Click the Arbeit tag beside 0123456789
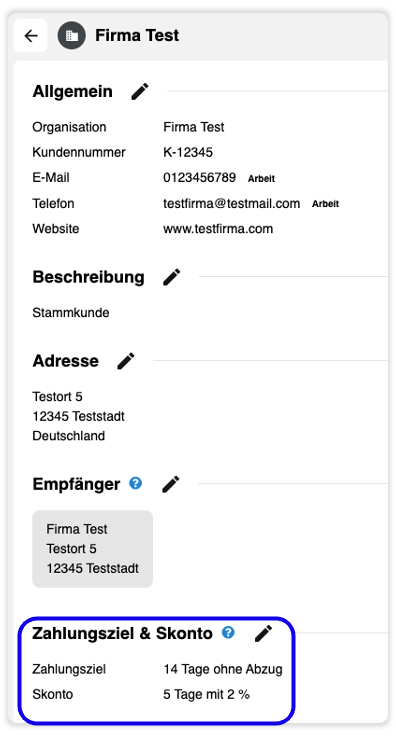The width and height of the screenshot is (396, 739). pos(262,179)
